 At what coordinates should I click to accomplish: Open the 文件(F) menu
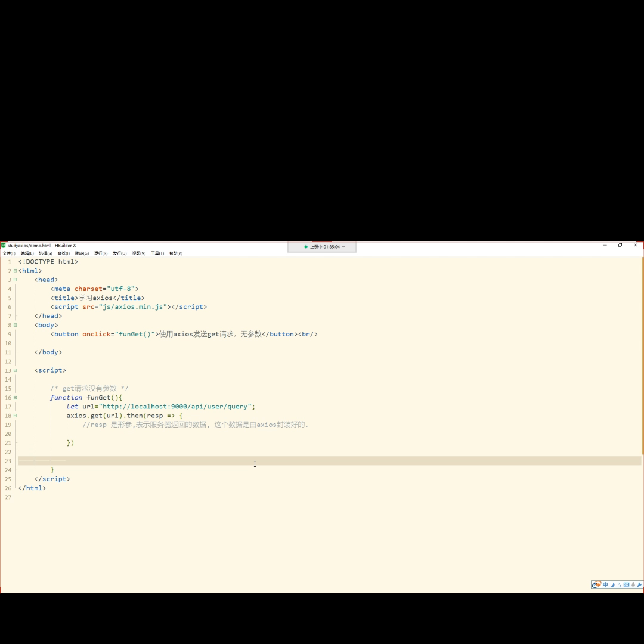pos(8,253)
